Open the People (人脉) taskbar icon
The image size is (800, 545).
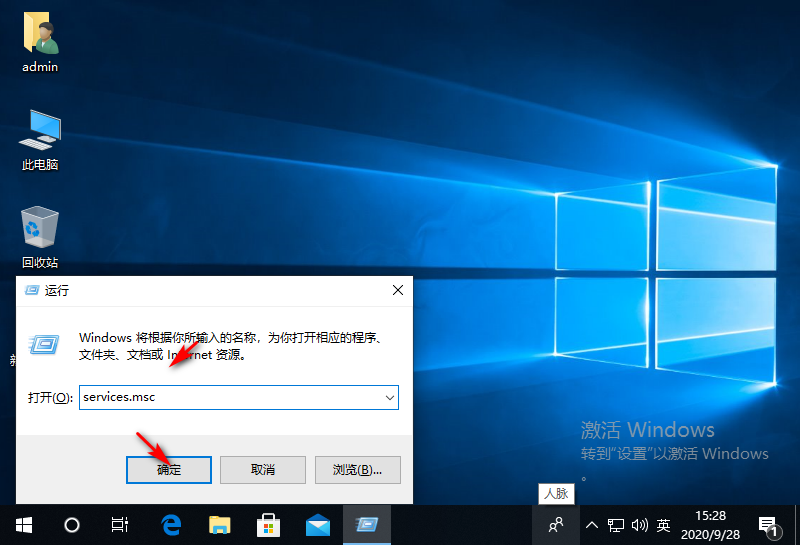(x=556, y=524)
